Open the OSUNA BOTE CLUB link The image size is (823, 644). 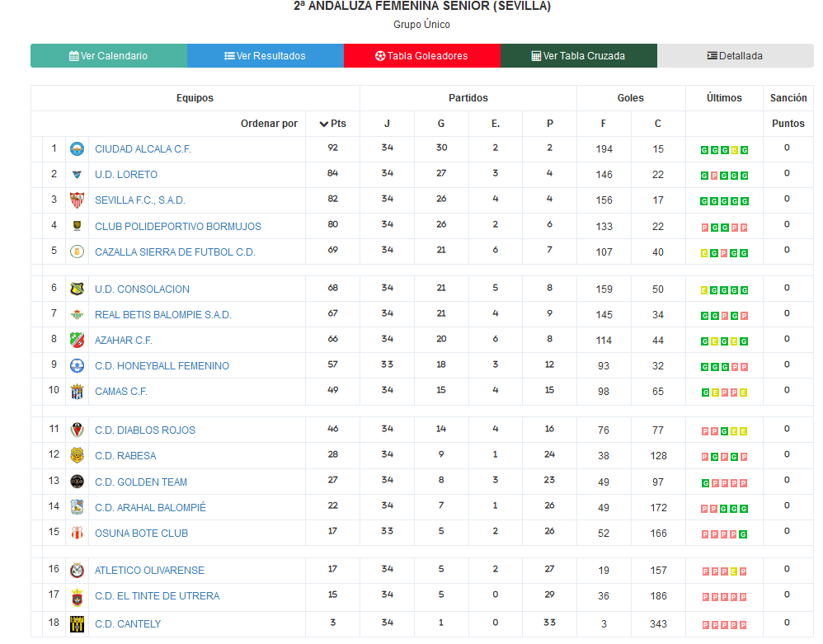point(141,534)
